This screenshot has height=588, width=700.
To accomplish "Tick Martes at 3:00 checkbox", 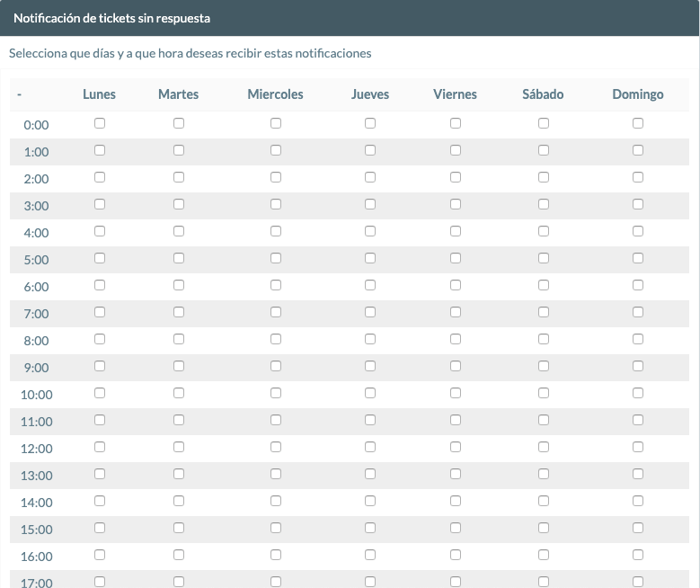I will (x=179, y=204).
